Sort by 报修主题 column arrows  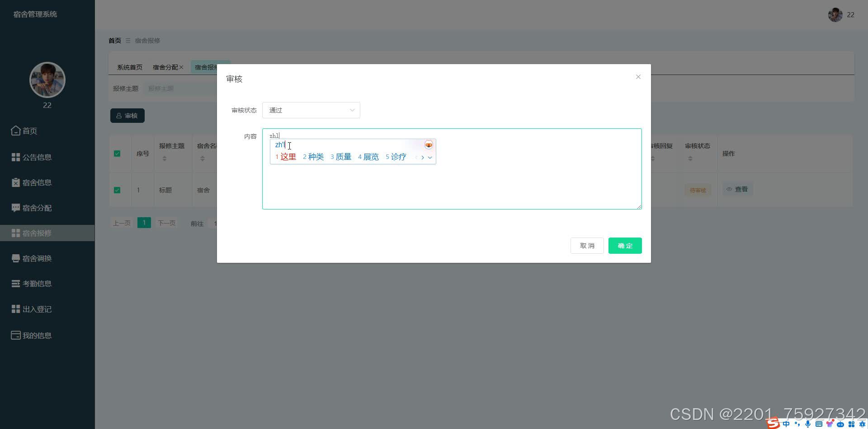click(x=165, y=159)
